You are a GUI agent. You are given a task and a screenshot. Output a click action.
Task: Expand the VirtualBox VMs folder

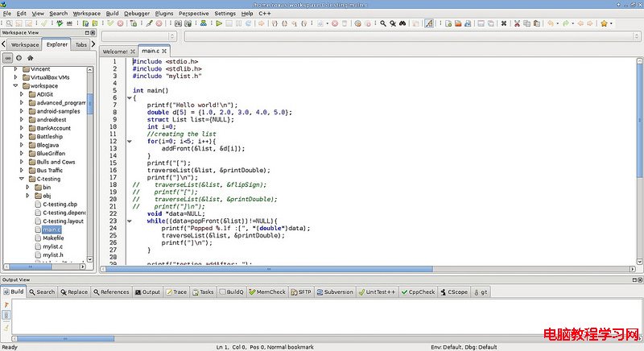tap(15, 77)
